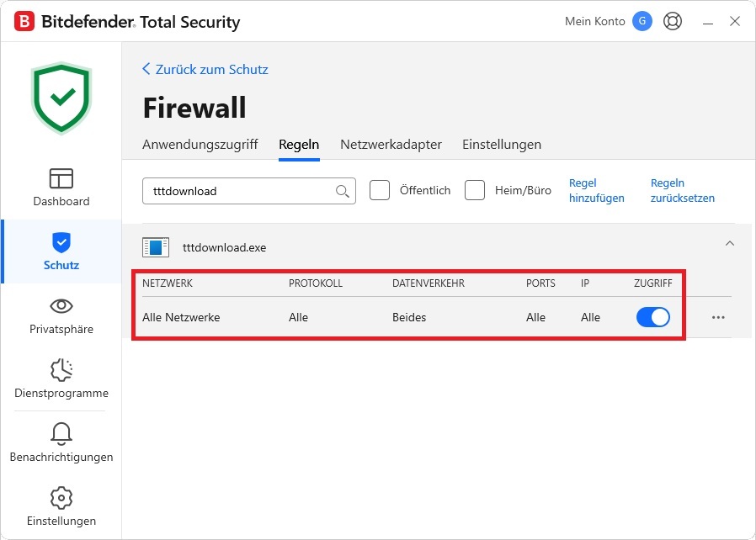The width and height of the screenshot is (756, 540).
Task: Click the Regeln zurücksetzen link
Action: (683, 190)
